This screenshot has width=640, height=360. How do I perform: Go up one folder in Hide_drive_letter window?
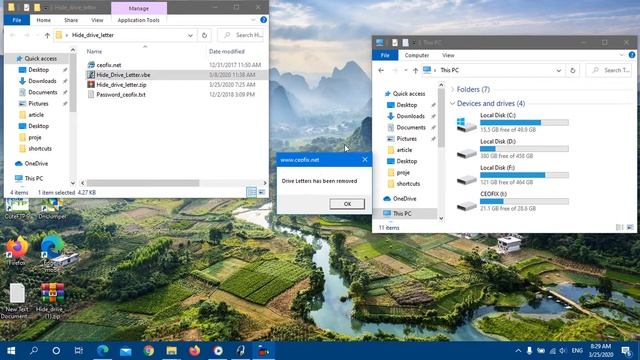pyautogui.click(x=47, y=36)
